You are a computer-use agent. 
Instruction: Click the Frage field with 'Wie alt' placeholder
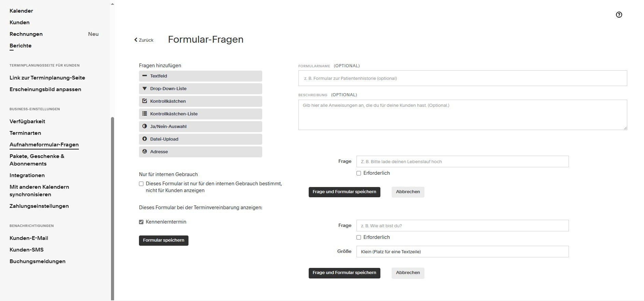point(462,226)
